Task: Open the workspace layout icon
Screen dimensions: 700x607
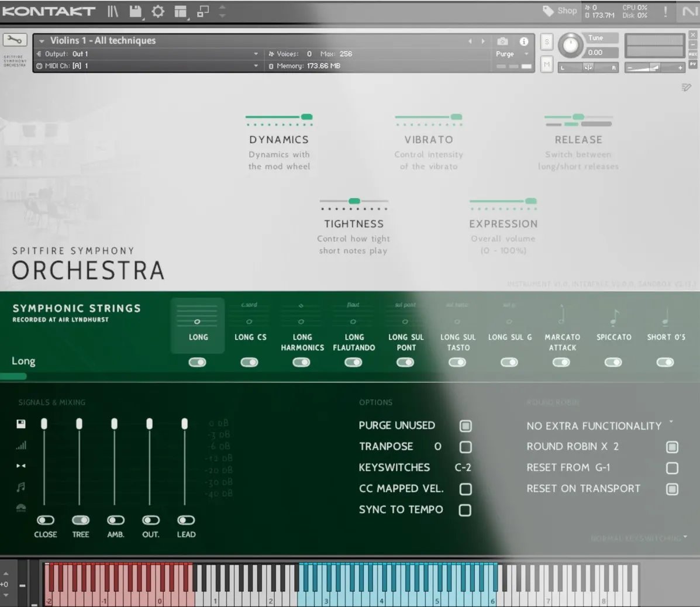Action: [x=180, y=11]
